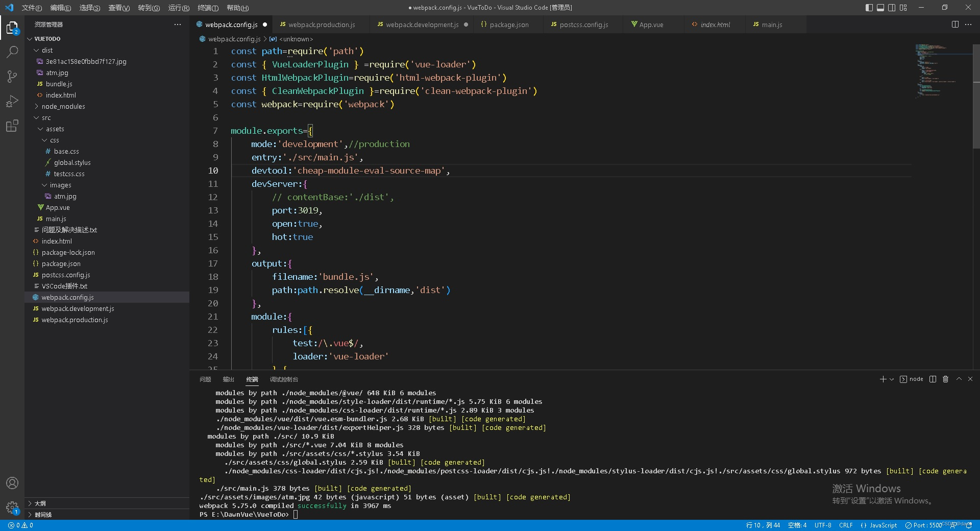Select the node terminal instance
The height and width of the screenshot is (531, 980).
(x=912, y=379)
